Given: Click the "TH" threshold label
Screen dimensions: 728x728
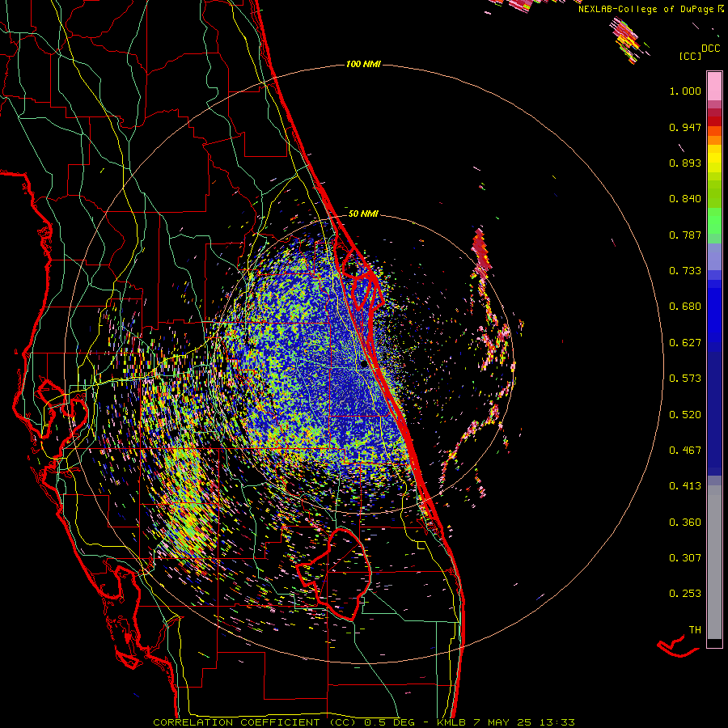Looking at the screenshot, I should click(x=695, y=630).
